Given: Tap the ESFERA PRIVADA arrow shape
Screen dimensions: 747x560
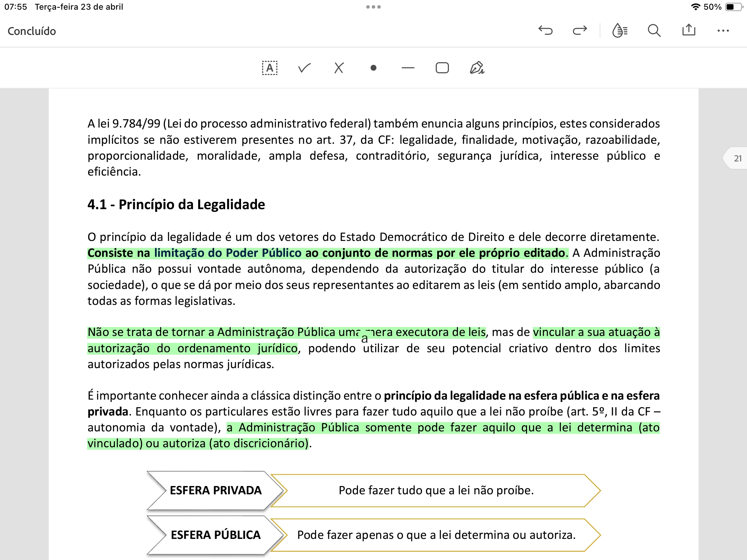Looking at the screenshot, I should pos(215,491).
